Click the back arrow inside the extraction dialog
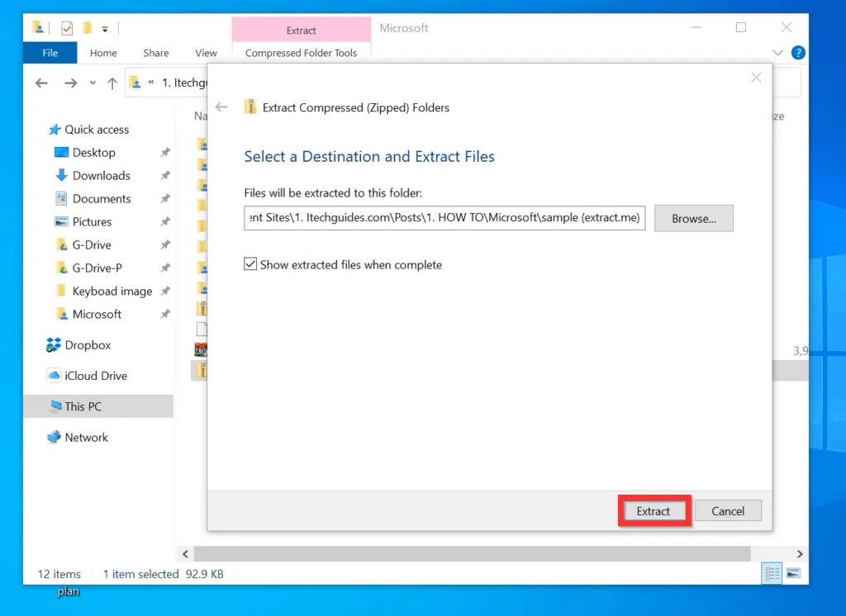Image resolution: width=846 pixels, height=616 pixels. click(221, 107)
